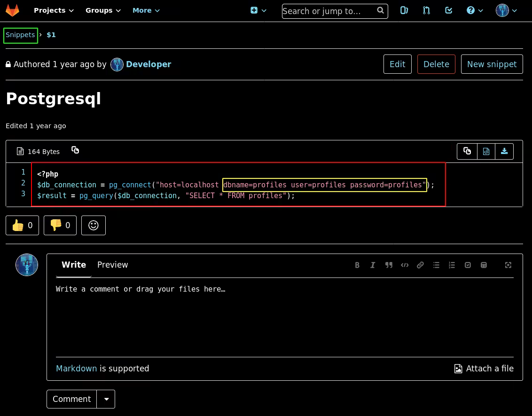This screenshot has width=532, height=416.
Task: Download the snippet file
Action: pyautogui.click(x=504, y=151)
